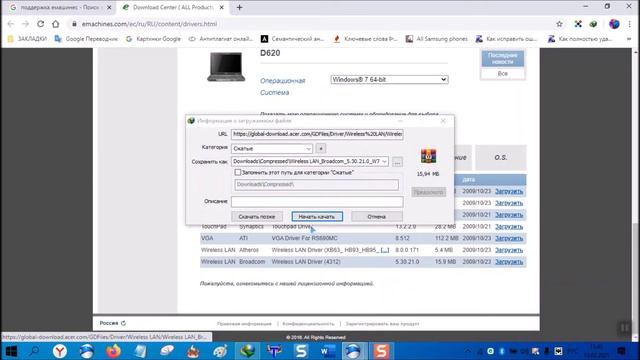The width and height of the screenshot is (640, 360).
Task: Open the operating system Windows 7 64-bit dropdown
Action: coord(389,80)
